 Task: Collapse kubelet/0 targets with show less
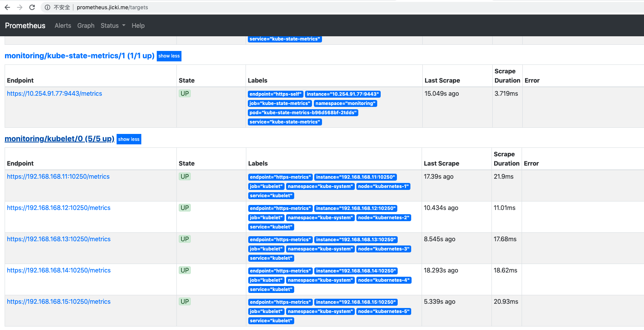[x=129, y=139]
